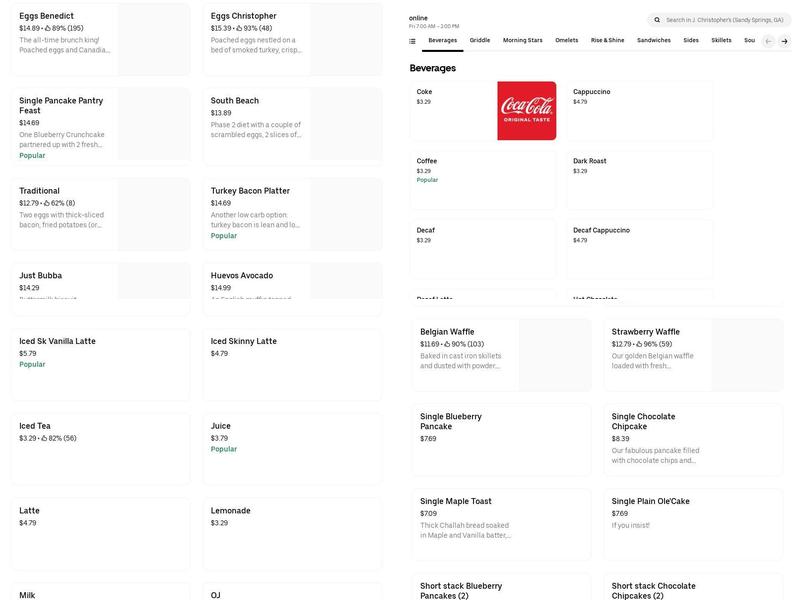Select the Turkey Bacon Platter card
This screenshot has width=800, height=600.
[292, 214]
